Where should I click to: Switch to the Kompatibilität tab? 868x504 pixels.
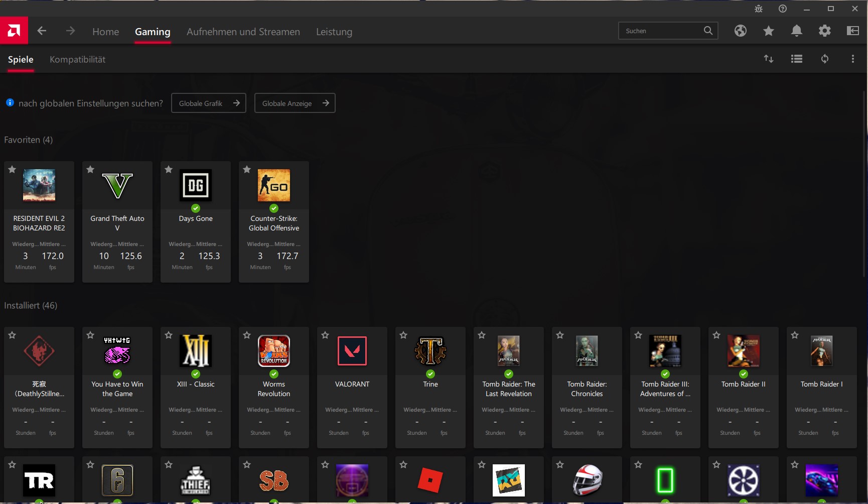click(x=77, y=59)
